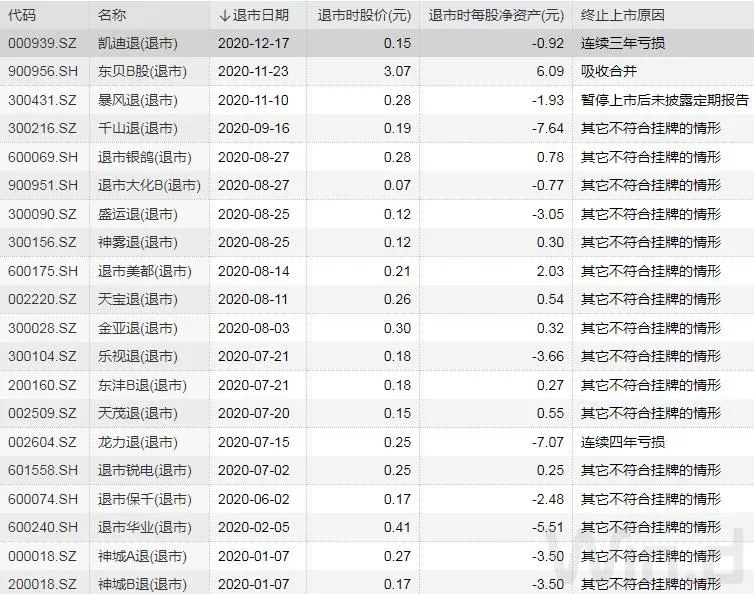Select the name 乐视退(退市)
Screen dimensions: 754x594
(x=138, y=356)
